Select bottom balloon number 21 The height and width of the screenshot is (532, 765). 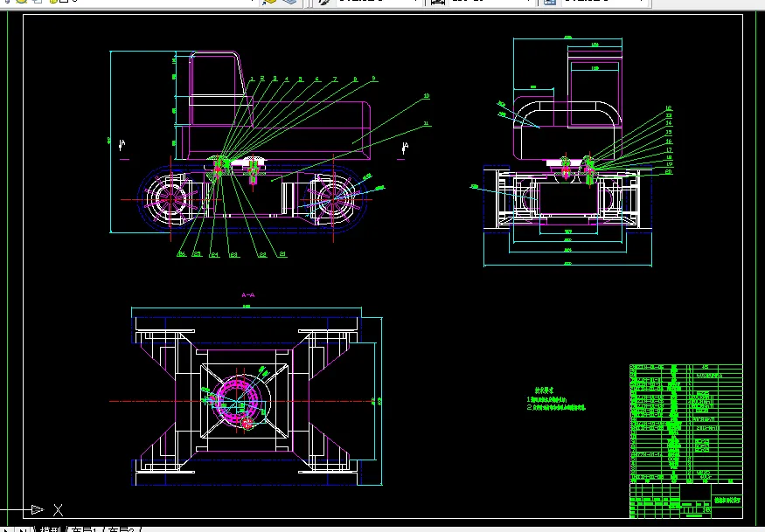[x=282, y=254]
